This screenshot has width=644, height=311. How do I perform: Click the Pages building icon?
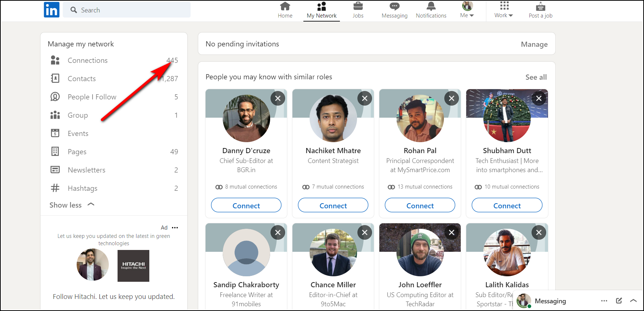[55, 152]
